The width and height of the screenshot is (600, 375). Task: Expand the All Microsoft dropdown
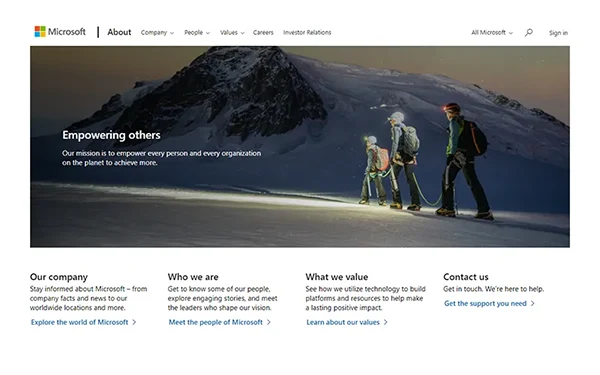[492, 33]
